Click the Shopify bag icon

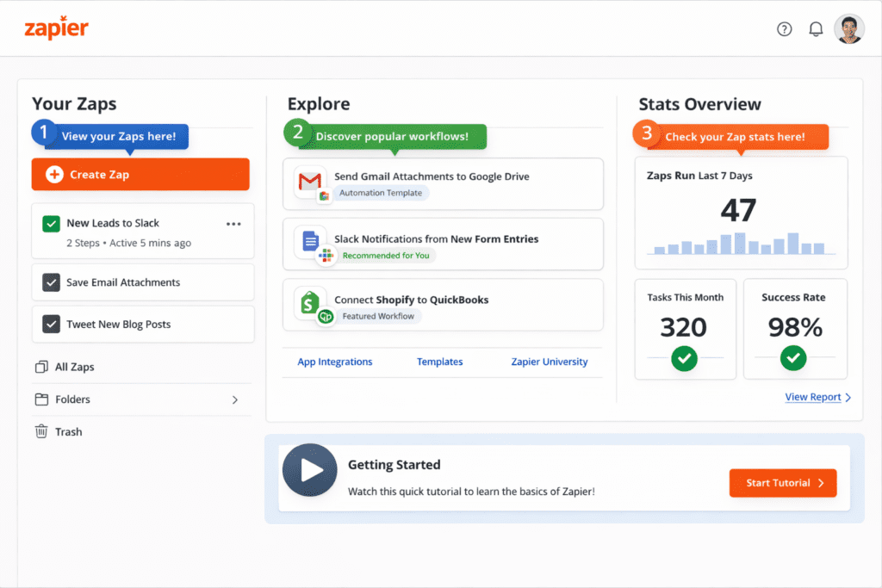[x=309, y=302]
